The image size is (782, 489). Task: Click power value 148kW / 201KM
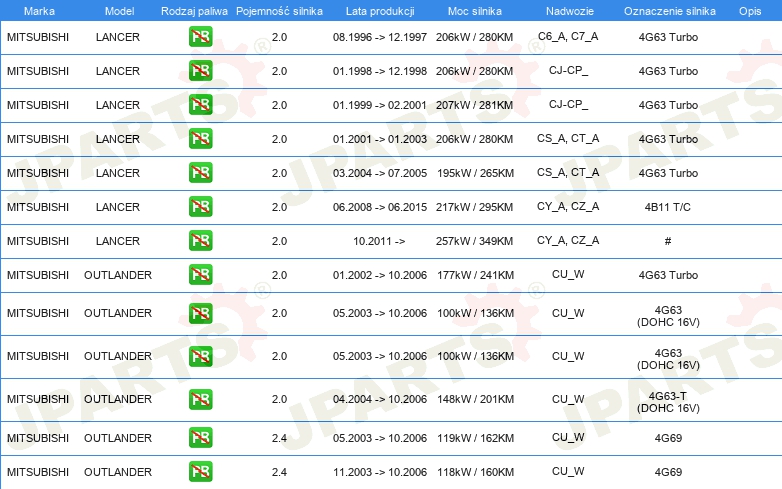tap(475, 399)
